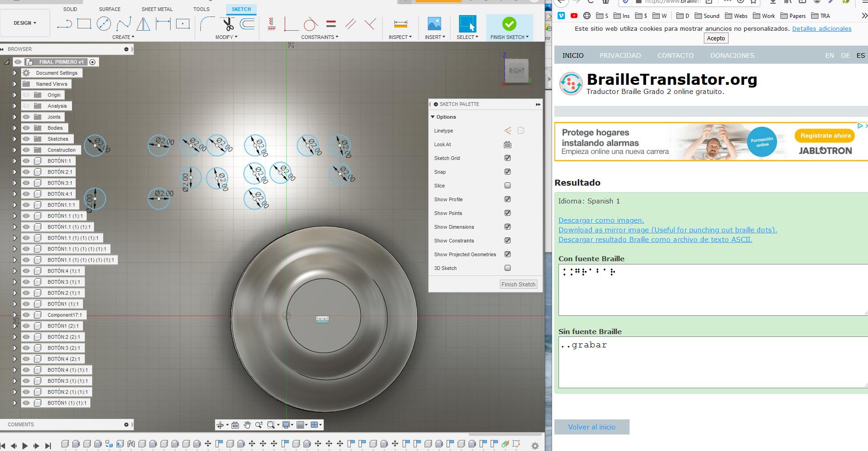Click the Descargar como imagen link
Viewport: 868px width, 451px height.
601,220
